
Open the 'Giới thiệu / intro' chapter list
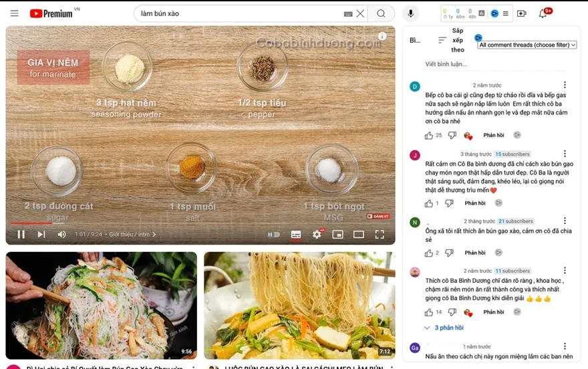tap(132, 235)
